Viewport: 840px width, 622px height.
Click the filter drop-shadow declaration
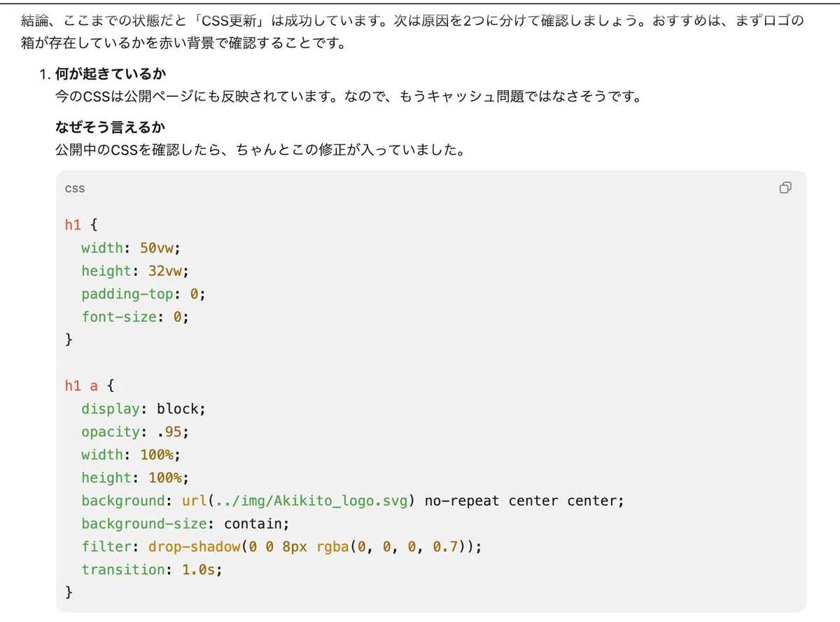281,546
